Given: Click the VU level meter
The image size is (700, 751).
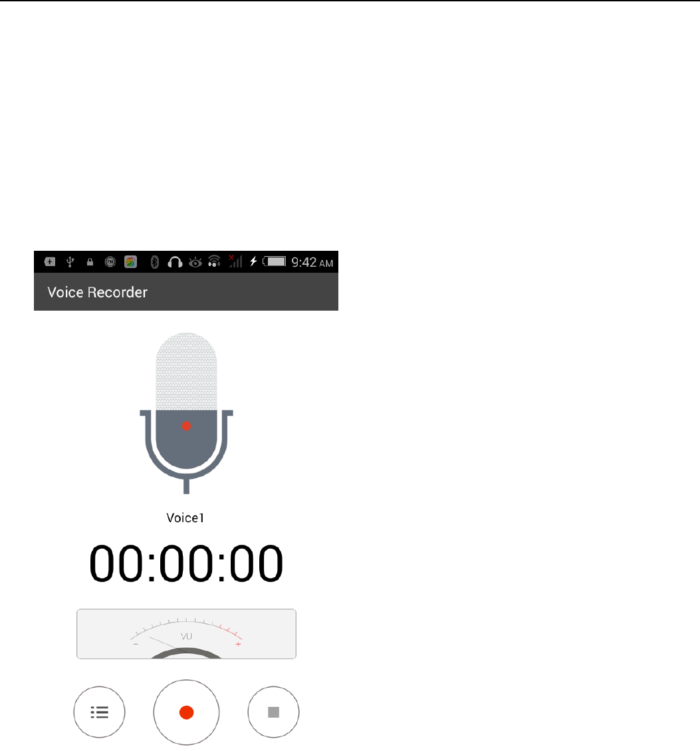Looking at the screenshot, I should [x=186, y=634].
